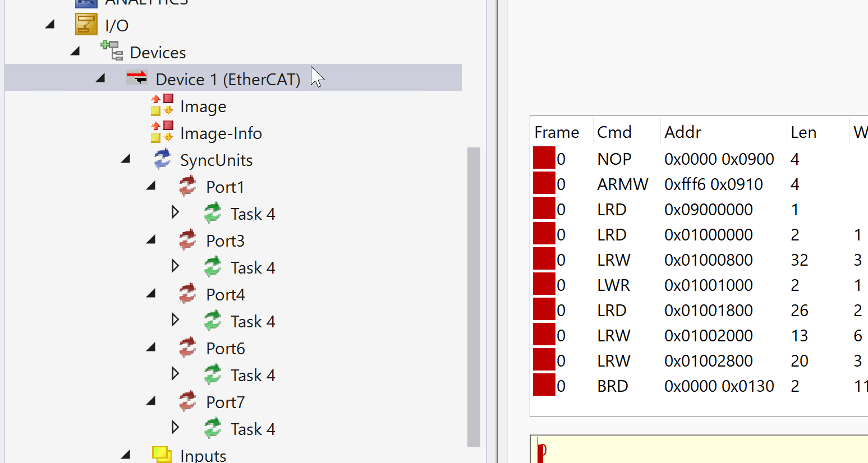Image resolution: width=868 pixels, height=463 pixels.
Task: Click the red square of the NOP row
Action: 544,158
